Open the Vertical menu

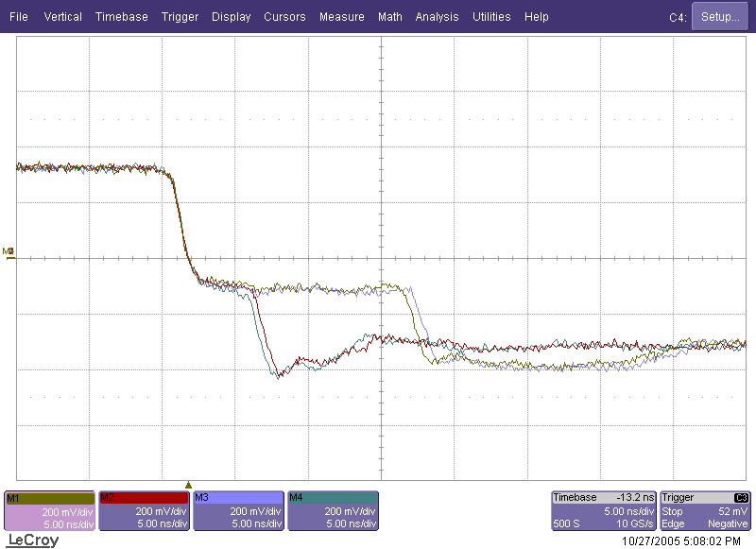tap(62, 17)
